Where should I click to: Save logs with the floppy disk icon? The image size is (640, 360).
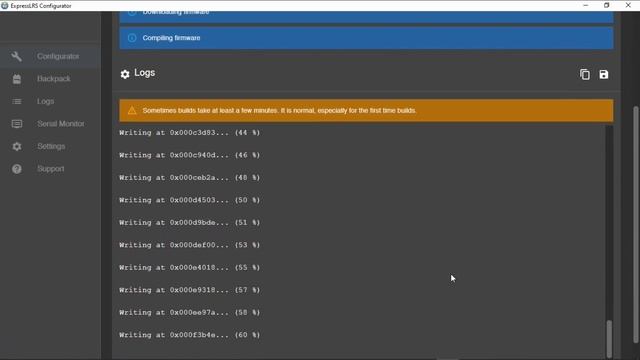604,74
